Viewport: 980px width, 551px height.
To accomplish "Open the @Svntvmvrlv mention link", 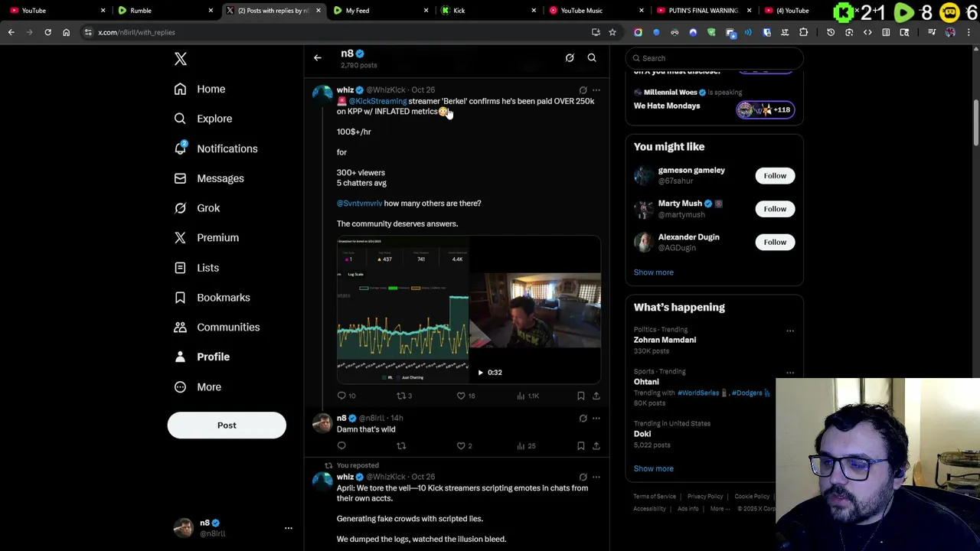I will (x=359, y=204).
